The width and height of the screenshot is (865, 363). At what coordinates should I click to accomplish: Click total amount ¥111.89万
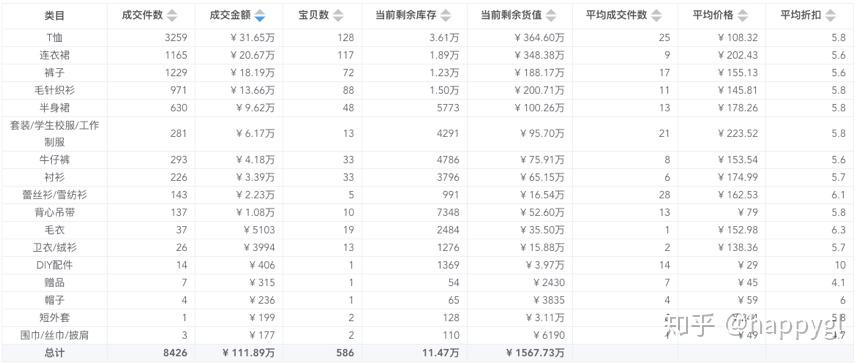(x=248, y=353)
